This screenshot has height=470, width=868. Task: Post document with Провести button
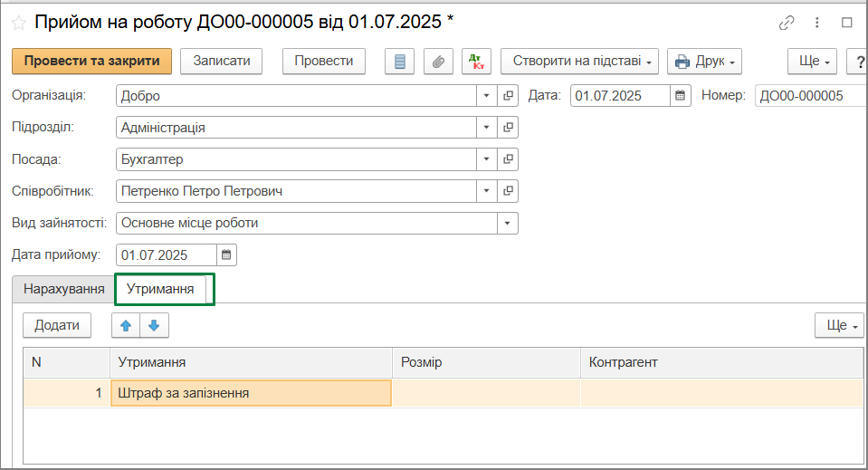324,61
